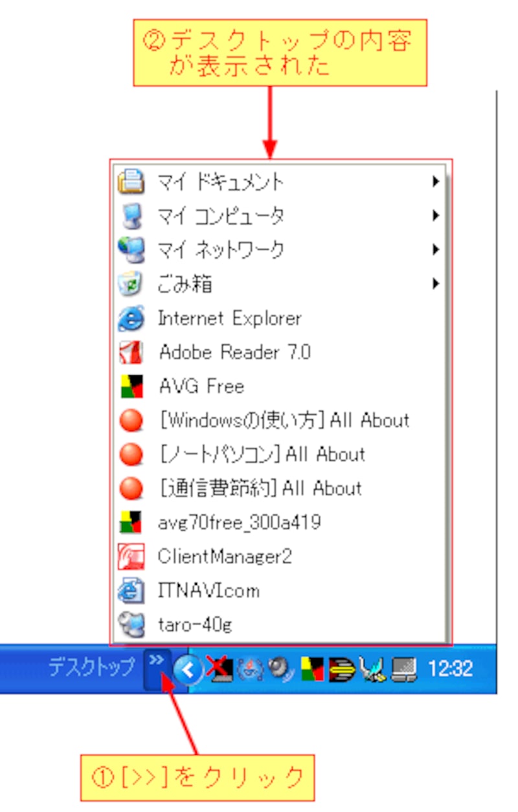Click the winged light-blue tray icon
Screen dimensions: 518x812
point(374,669)
